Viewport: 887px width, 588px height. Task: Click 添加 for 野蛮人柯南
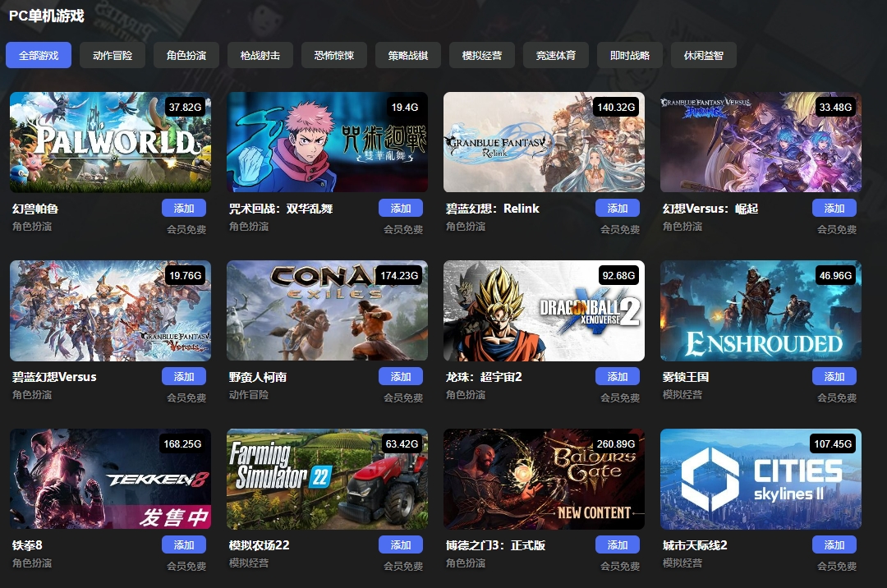[x=401, y=377]
